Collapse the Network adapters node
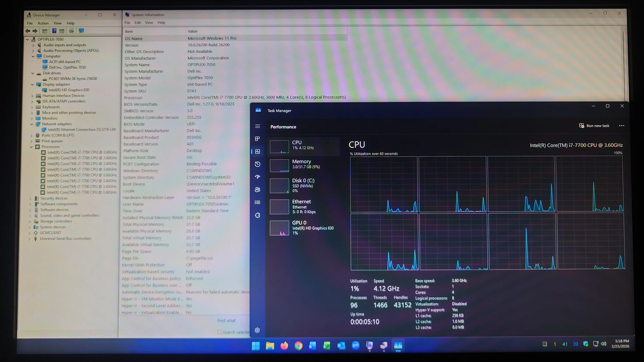The width and height of the screenshot is (644, 362). point(32,124)
